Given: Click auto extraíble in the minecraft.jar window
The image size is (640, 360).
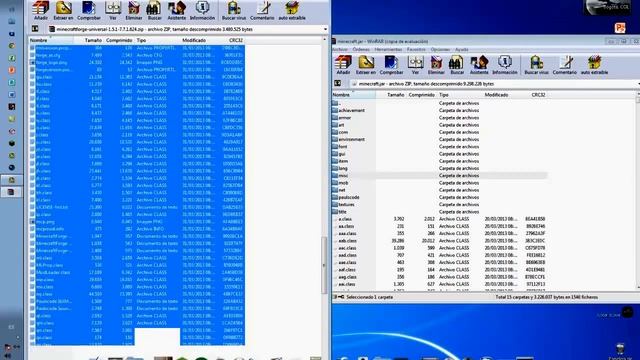Looking at the screenshot, I should click(594, 65).
